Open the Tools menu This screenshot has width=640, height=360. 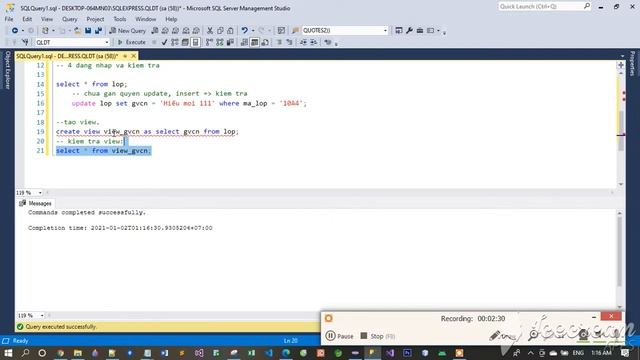tap(120, 19)
